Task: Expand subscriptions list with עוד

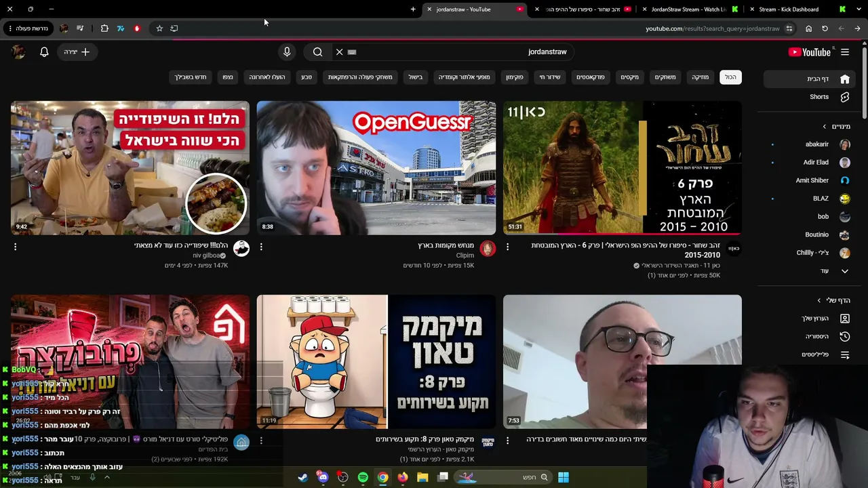Action: pyautogui.click(x=810, y=271)
